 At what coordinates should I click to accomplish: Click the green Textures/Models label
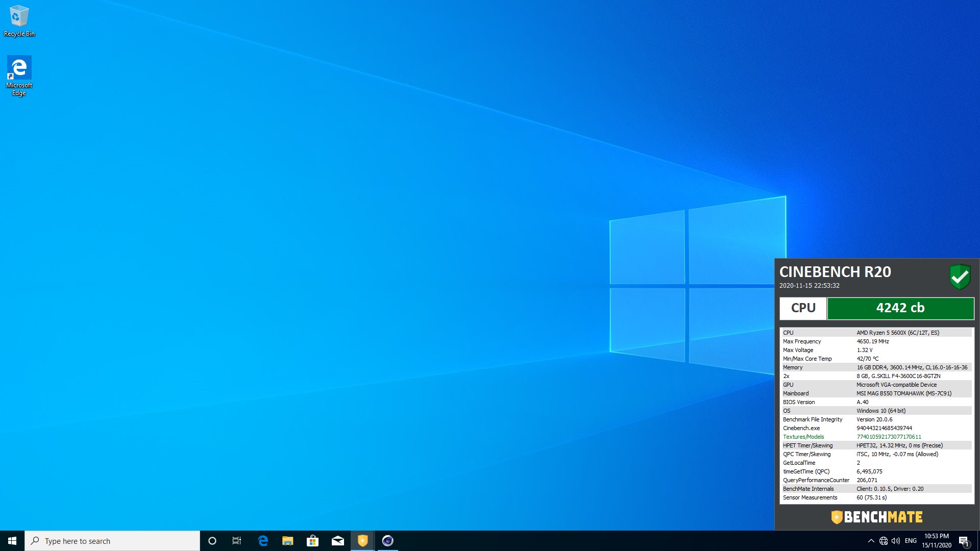coord(803,437)
